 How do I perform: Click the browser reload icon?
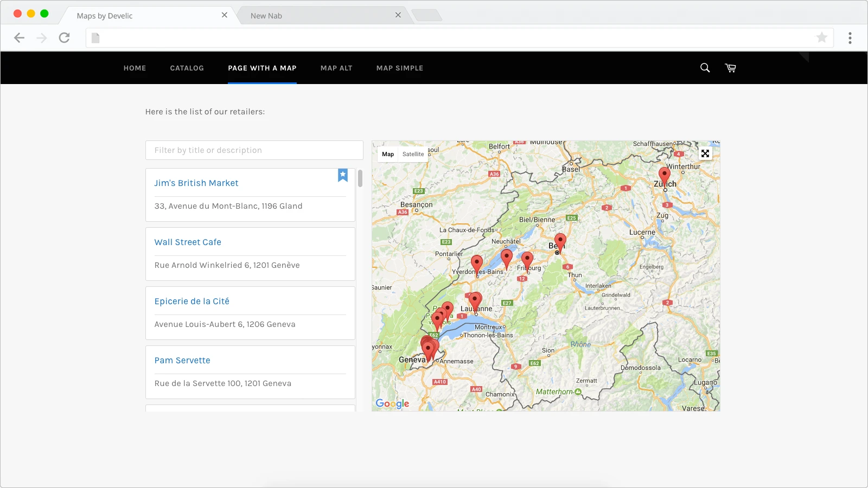[65, 37]
